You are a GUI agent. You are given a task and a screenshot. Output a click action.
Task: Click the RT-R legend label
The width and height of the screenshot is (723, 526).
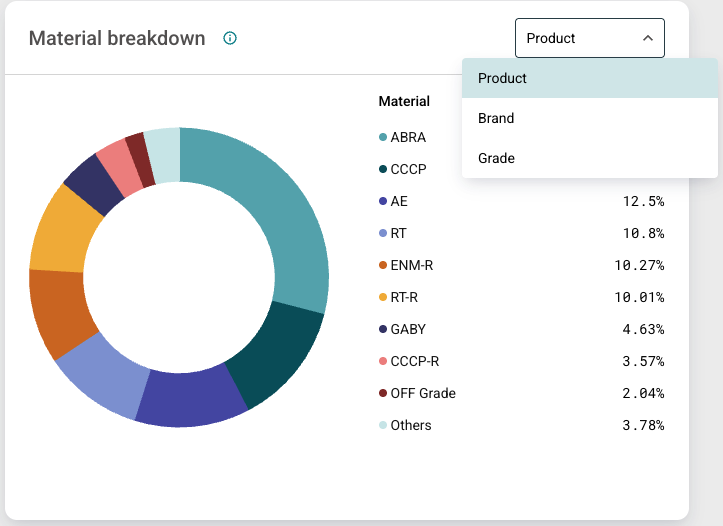tap(405, 297)
